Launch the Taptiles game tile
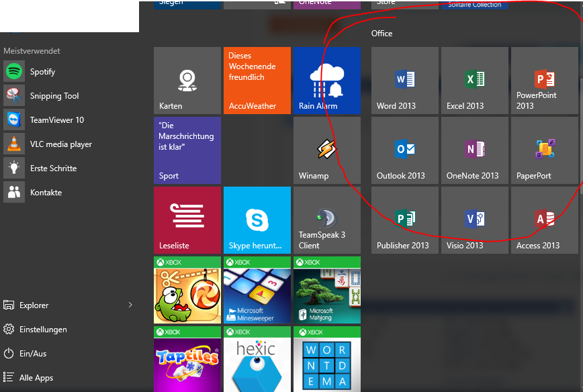583x392 pixels. [187, 359]
